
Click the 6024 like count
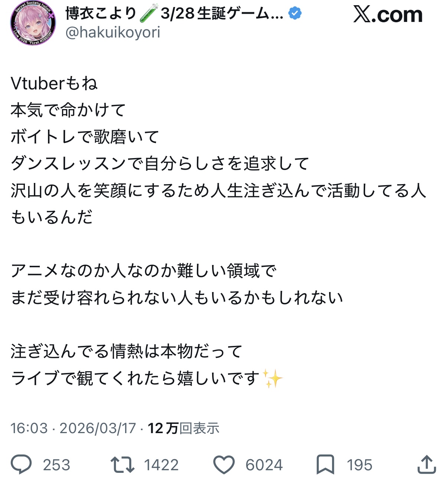264,465
